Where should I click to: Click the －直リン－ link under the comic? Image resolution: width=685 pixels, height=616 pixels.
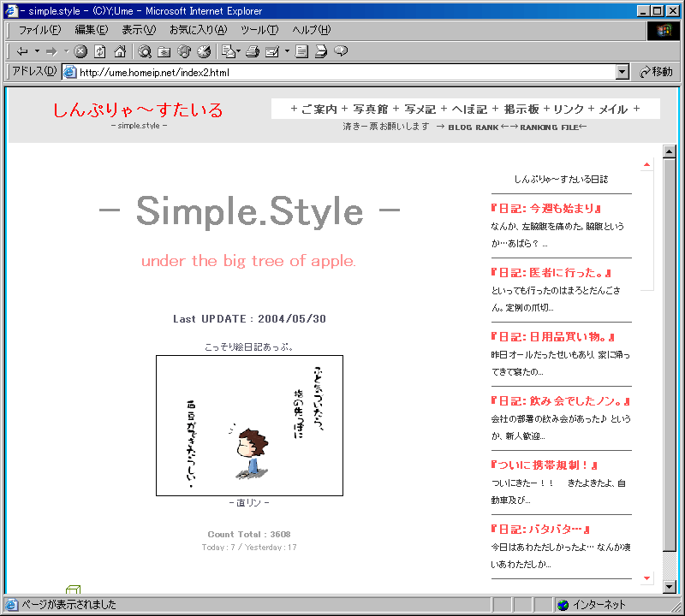249,503
